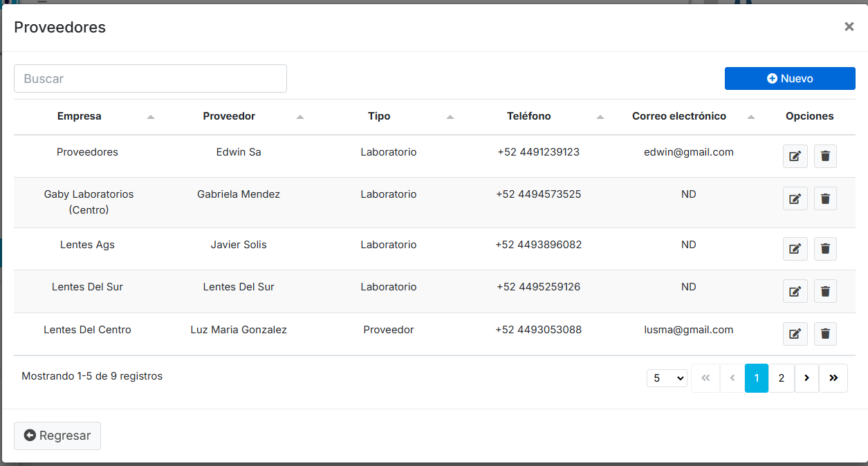Delete the Javier Solis supplier row

click(825, 249)
